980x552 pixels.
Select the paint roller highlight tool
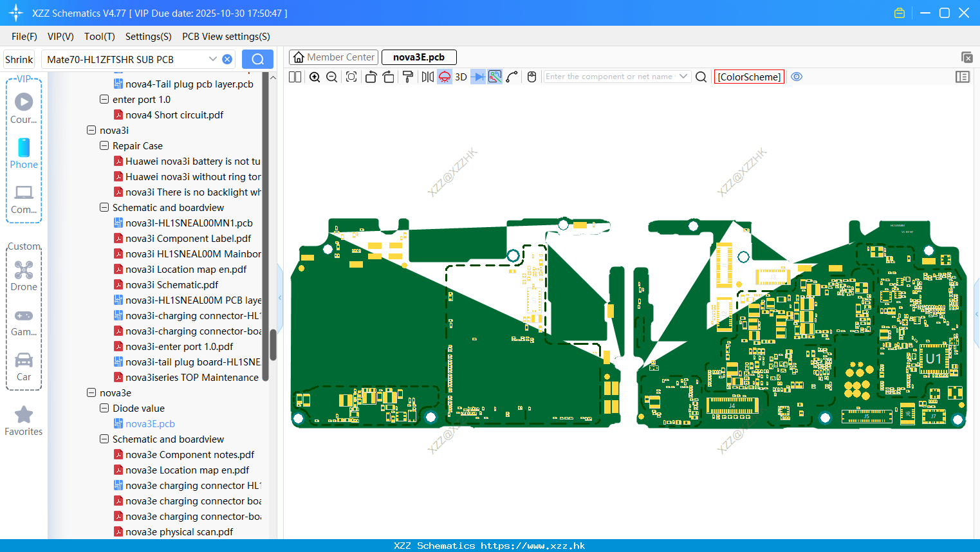[408, 77]
